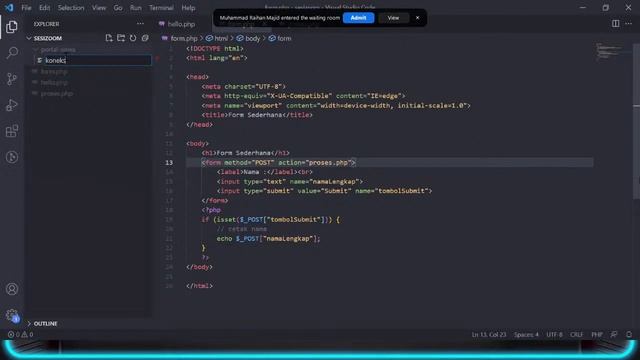Open the Help menu
640x360 pixels.
188,8
